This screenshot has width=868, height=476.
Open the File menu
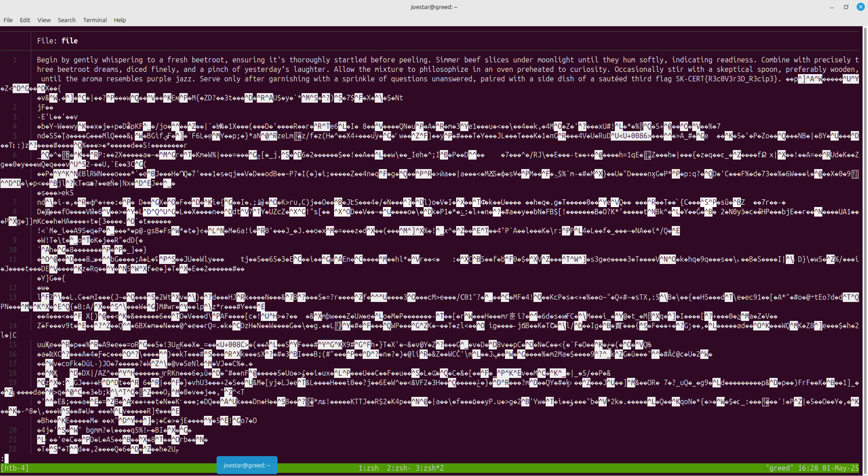pyautogui.click(x=8, y=20)
